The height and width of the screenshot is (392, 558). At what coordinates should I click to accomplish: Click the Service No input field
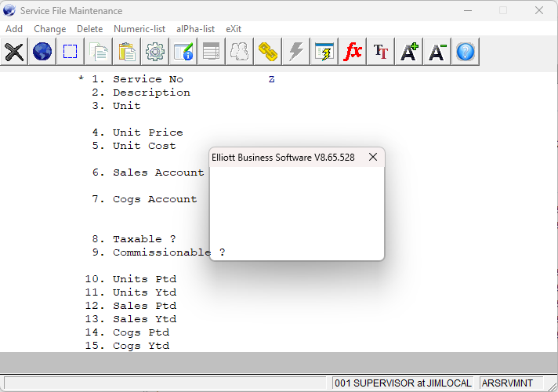(x=272, y=79)
